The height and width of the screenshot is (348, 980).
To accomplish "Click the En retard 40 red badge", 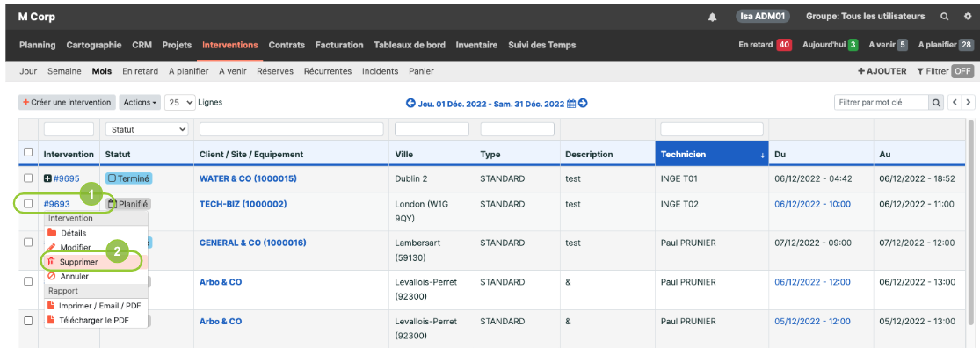I will (784, 45).
